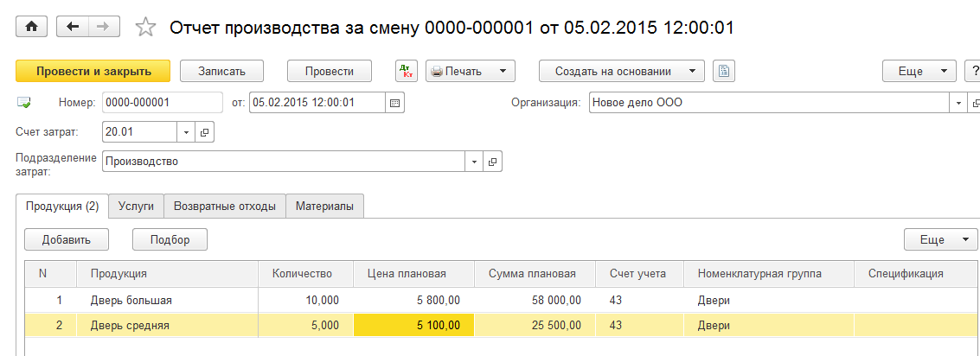Open Еще menu above the products table
Image resolution: width=980 pixels, height=356 pixels.
click(x=941, y=239)
